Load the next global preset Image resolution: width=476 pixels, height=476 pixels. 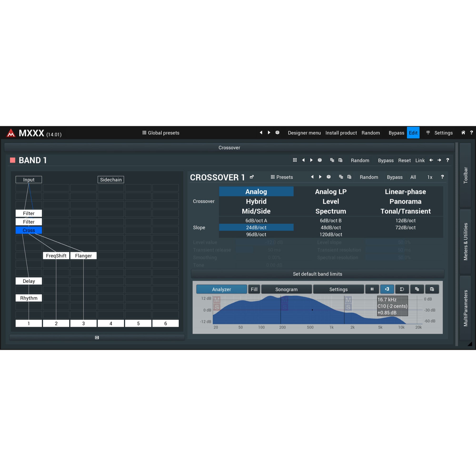pos(269,133)
